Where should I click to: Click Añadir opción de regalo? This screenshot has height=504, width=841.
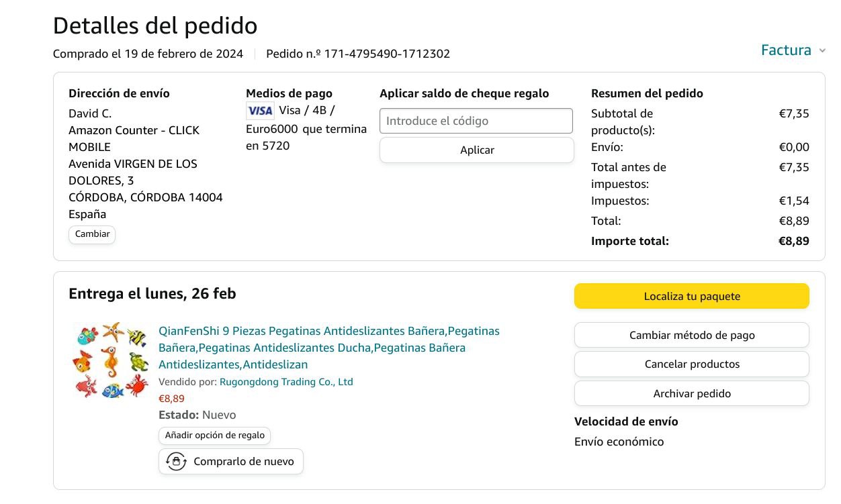[215, 436]
